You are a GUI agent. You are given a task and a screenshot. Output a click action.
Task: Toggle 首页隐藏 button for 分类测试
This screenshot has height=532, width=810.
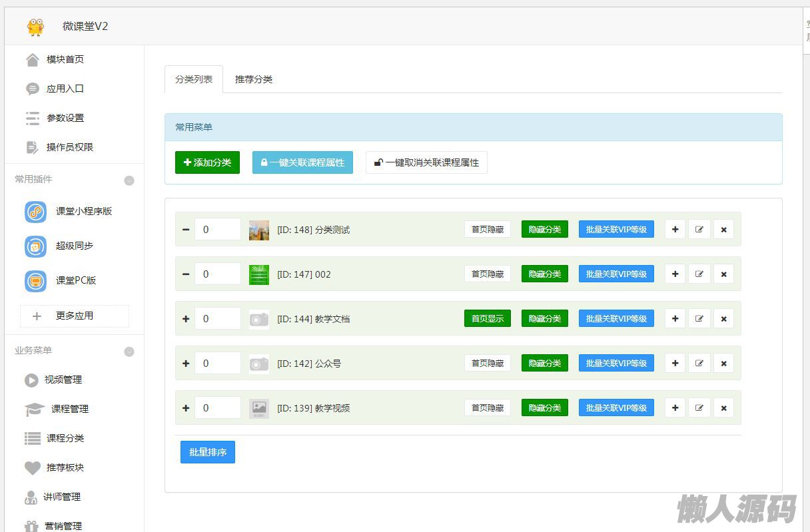tap(487, 230)
